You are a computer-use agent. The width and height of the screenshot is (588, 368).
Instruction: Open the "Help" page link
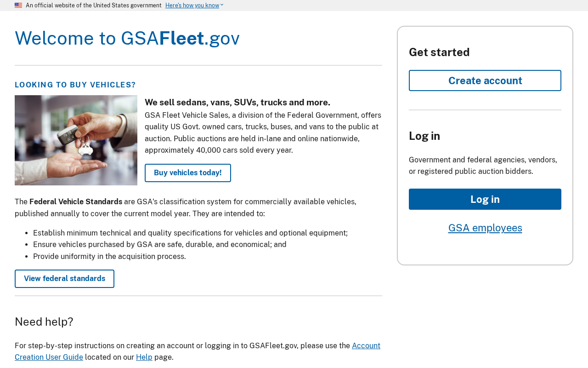click(144, 357)
